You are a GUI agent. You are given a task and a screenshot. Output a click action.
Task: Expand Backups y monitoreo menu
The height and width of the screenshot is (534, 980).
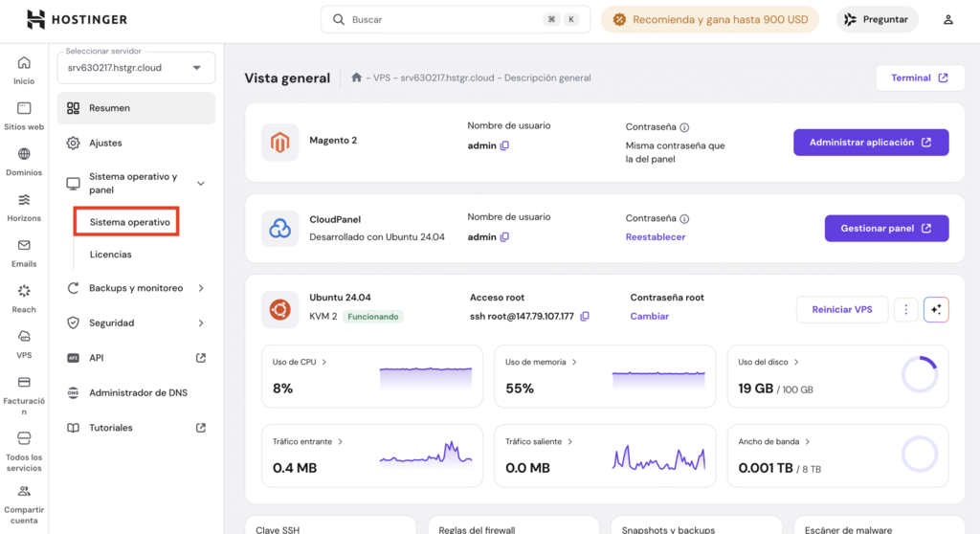pyautogui.click(x=201, y=288)
